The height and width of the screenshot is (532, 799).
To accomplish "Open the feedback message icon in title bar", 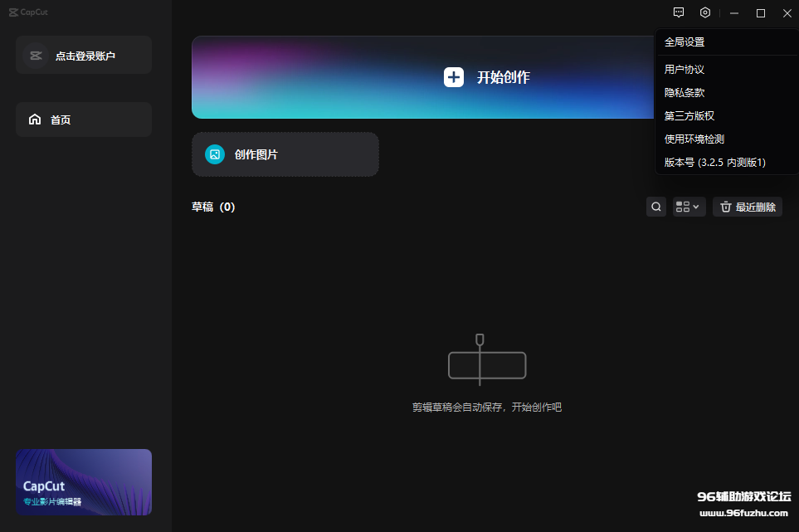I will click(x=679, y=12).
